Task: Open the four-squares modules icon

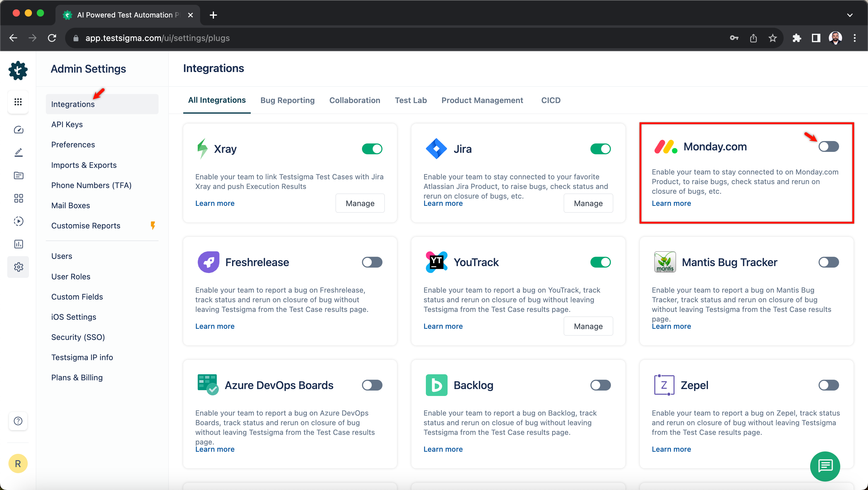Action: (18, 198)
